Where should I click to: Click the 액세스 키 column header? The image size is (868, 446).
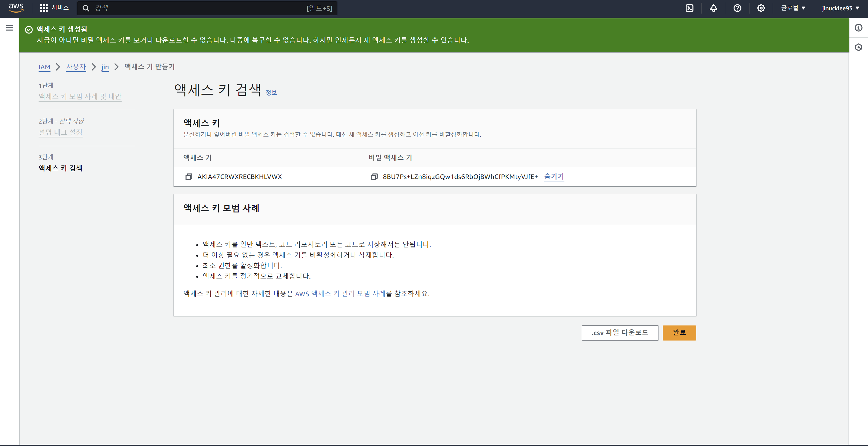pos(197,158)
